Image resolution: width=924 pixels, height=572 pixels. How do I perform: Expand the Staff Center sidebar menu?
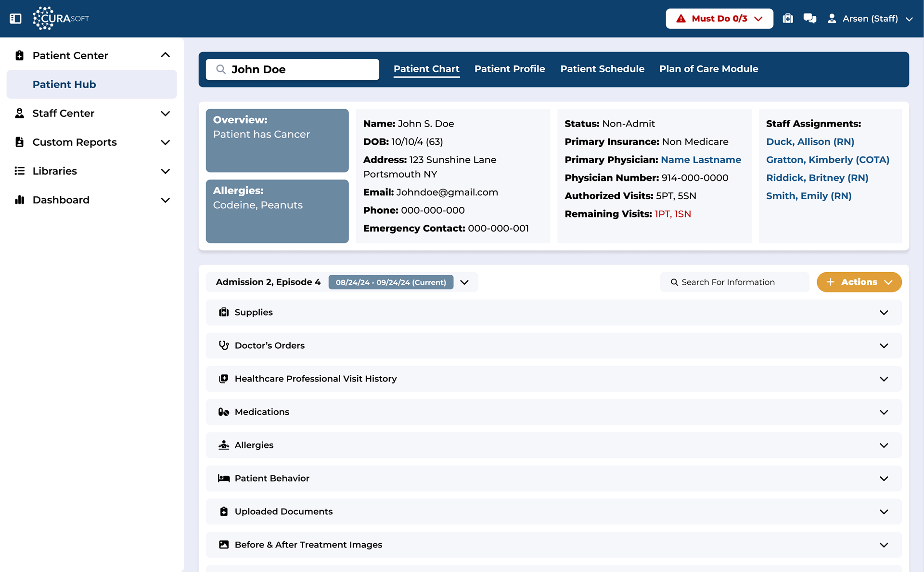[x=165, y=114]
